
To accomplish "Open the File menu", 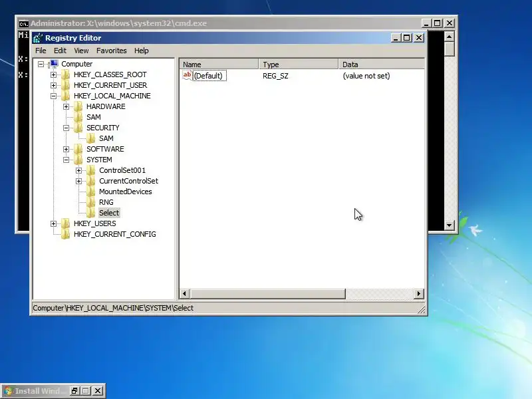I will pyautogui.click(x=41, y=51).
